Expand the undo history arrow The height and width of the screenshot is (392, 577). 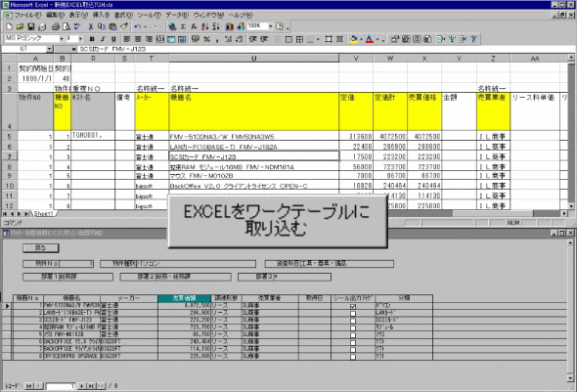tap(146, 26)
